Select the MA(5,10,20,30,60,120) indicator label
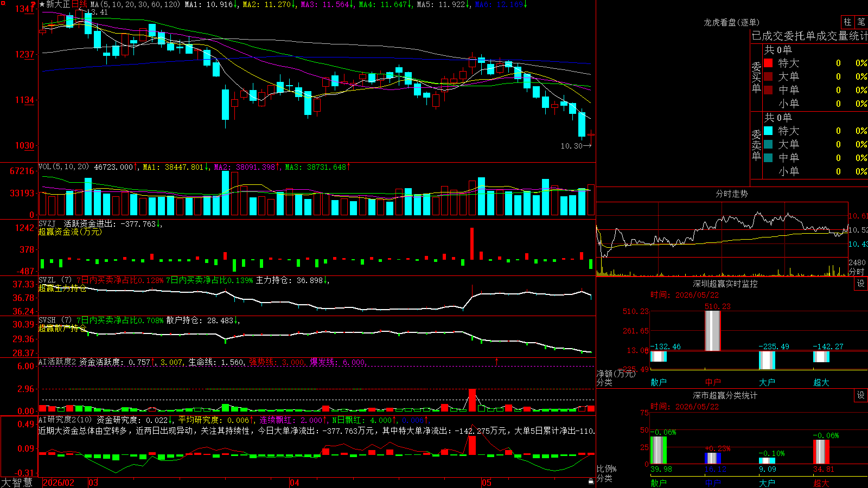The height and width of the screenshot is (488, 868). [x=135, y=4]
